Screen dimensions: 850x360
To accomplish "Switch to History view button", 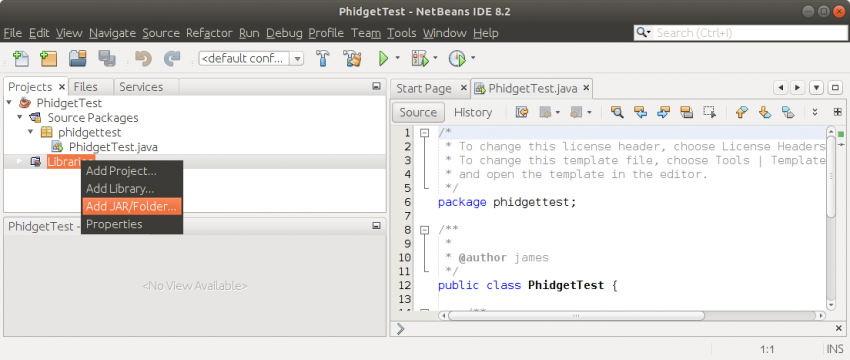I will click(x=473, y=112).
